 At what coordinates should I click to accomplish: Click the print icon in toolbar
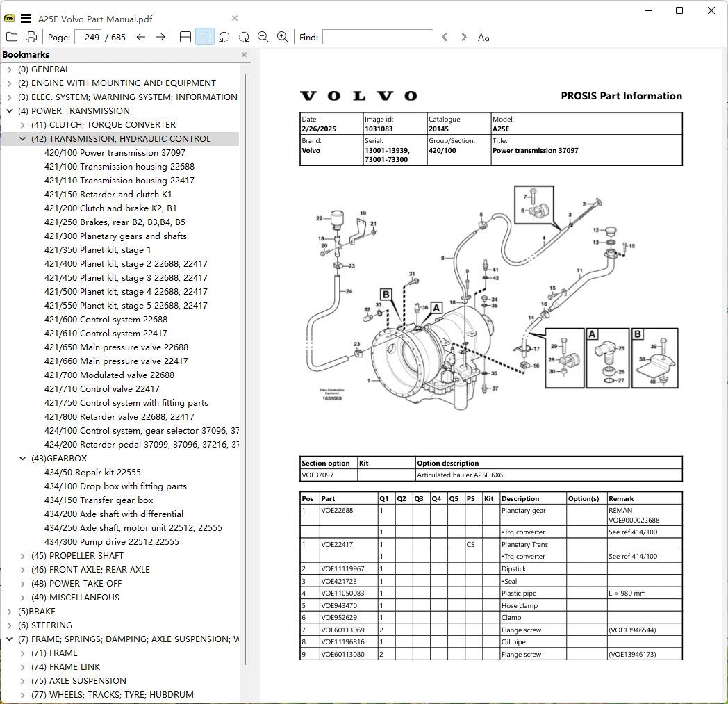pyautogui.click(x=31, y=37)
